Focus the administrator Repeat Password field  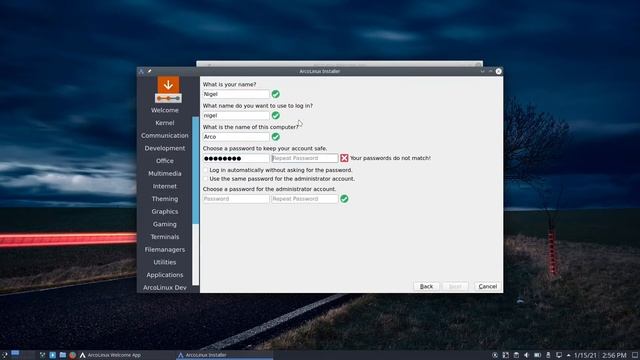point(304,199)
